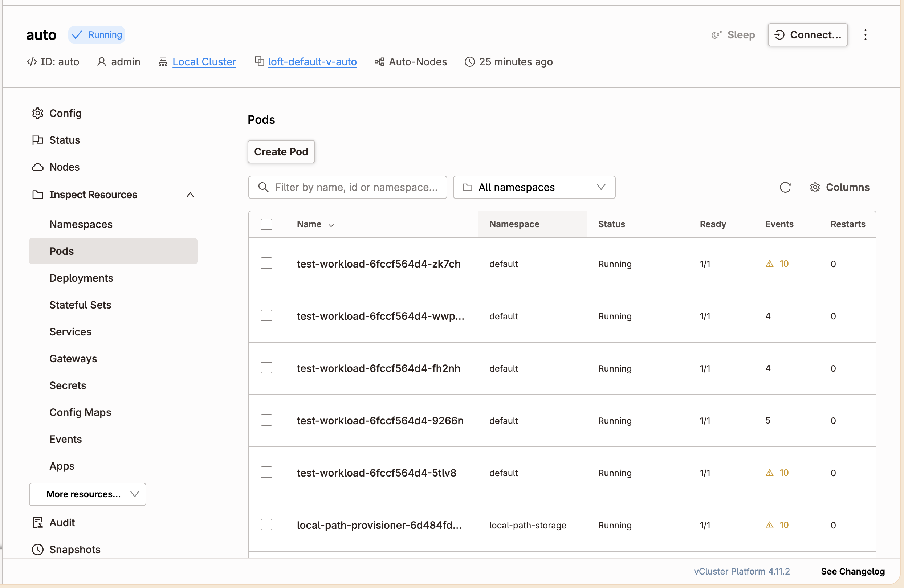The height and width of the screenshot is (588, 904).
Task: Open the loft-default-v-auto link
Action: [x=312, y=62]
